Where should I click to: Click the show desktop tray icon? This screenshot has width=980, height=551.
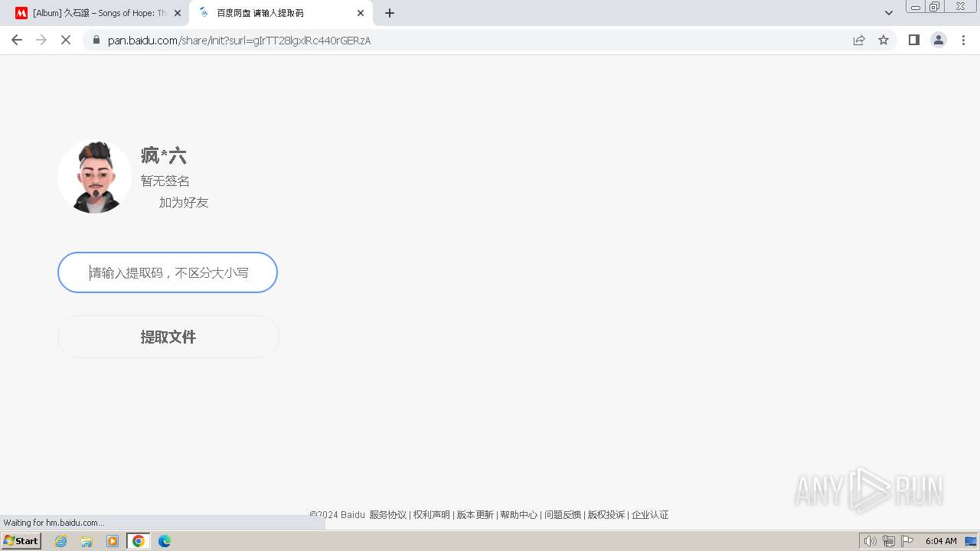pos(971,541)
